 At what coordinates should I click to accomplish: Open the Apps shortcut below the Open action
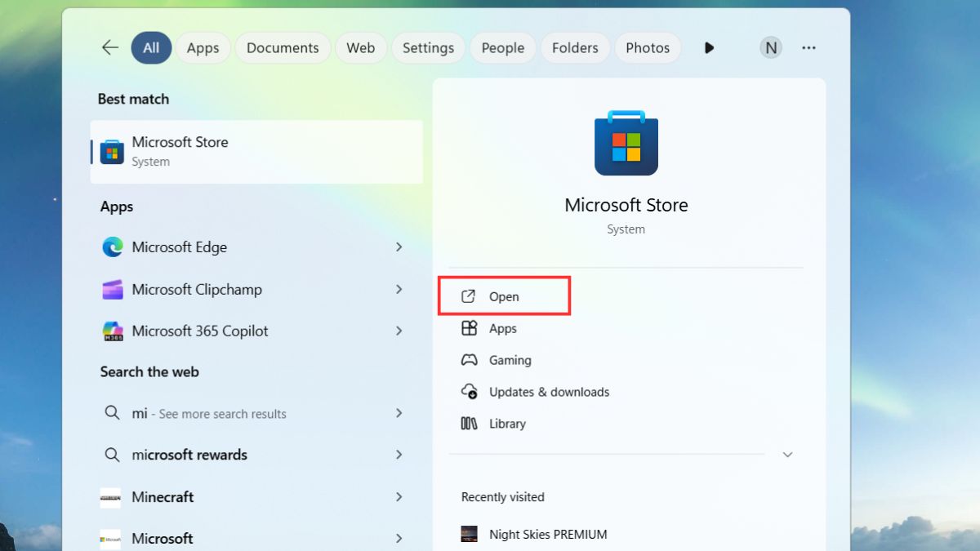[489, 328]
